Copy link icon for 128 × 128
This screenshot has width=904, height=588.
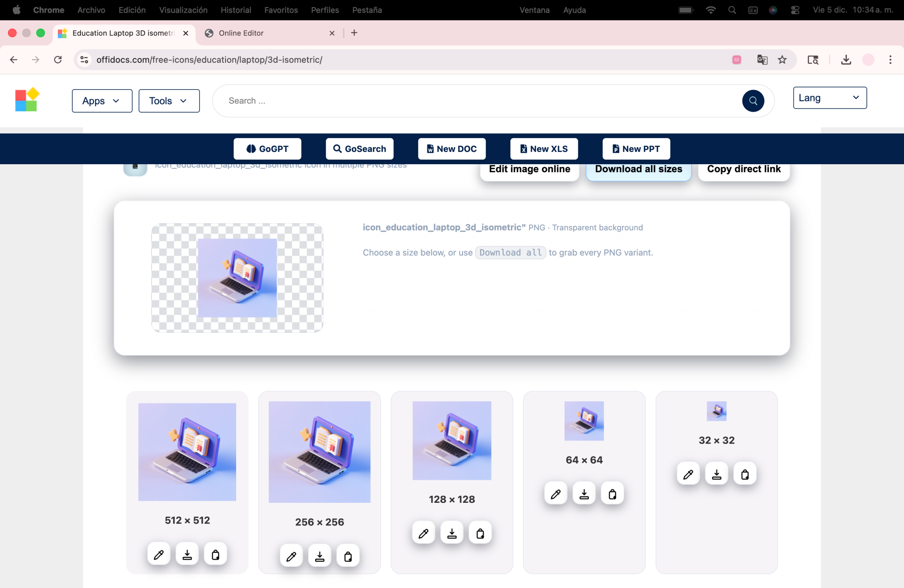tap(480, 533)
